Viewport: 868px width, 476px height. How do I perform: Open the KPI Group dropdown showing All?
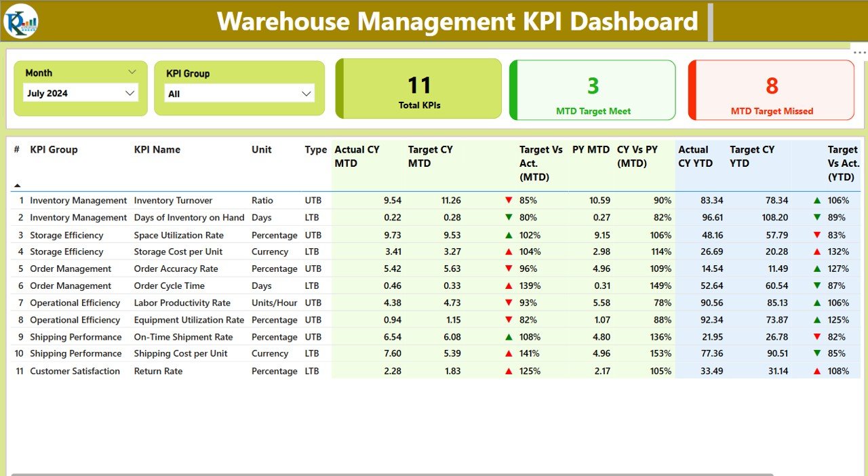(239, 94)
